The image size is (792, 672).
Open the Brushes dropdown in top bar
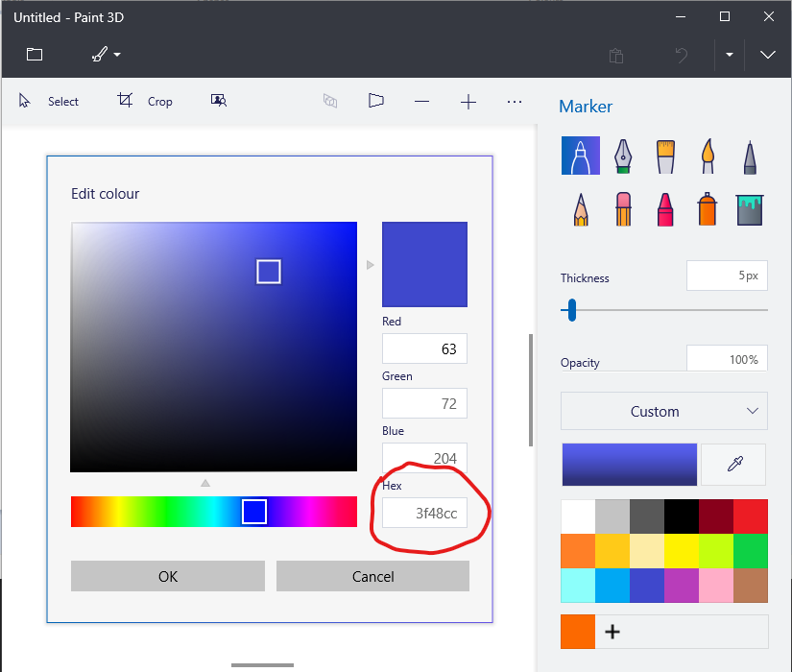[x=106, y=55]
